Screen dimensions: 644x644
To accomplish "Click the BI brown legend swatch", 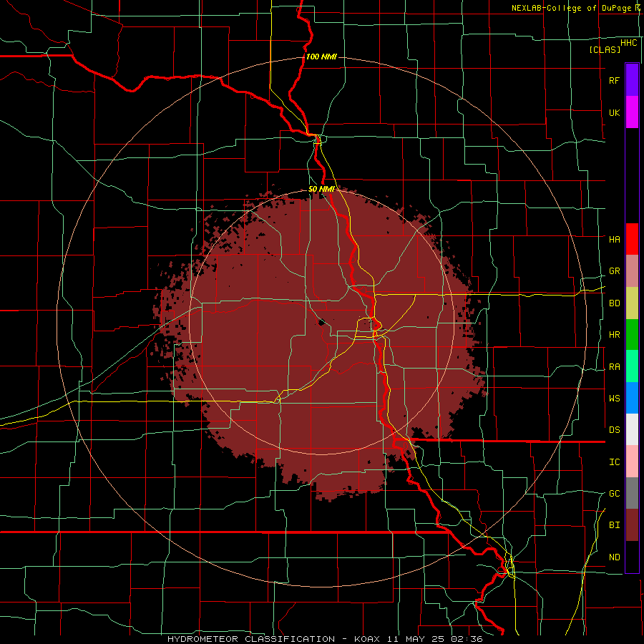I will click(x=632, y=525).
